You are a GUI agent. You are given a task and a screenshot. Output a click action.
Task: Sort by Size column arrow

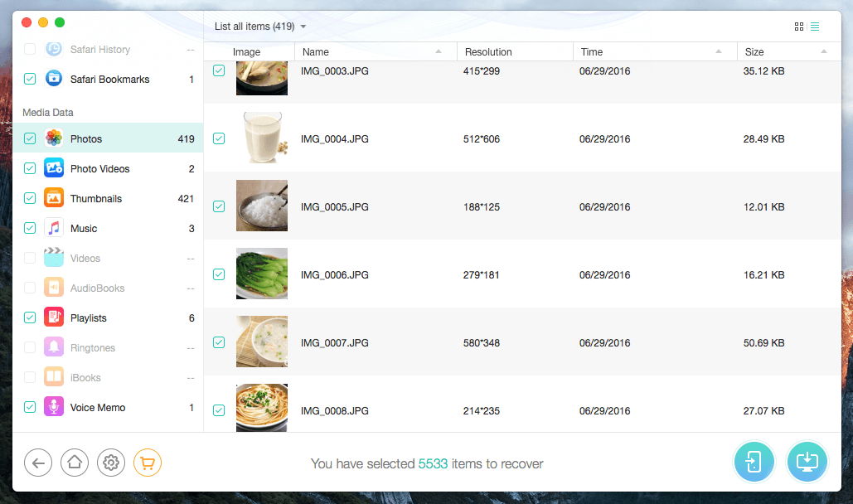pos(824,51)
